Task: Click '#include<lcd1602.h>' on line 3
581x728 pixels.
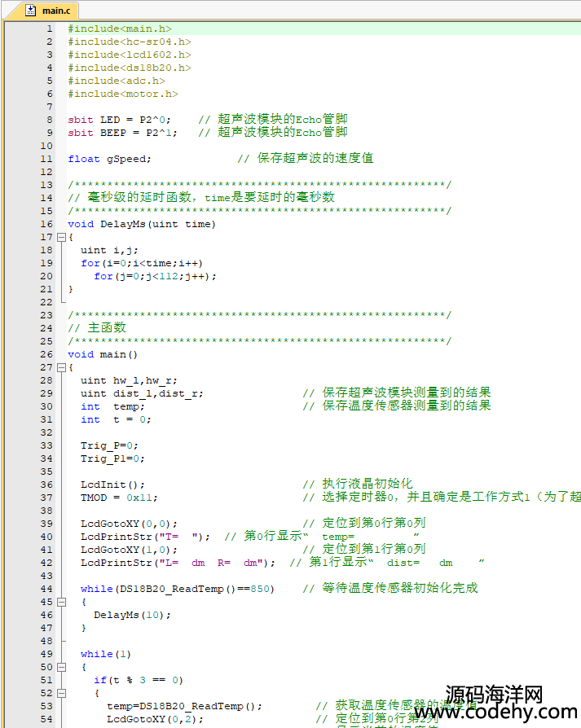Action: 130,55
